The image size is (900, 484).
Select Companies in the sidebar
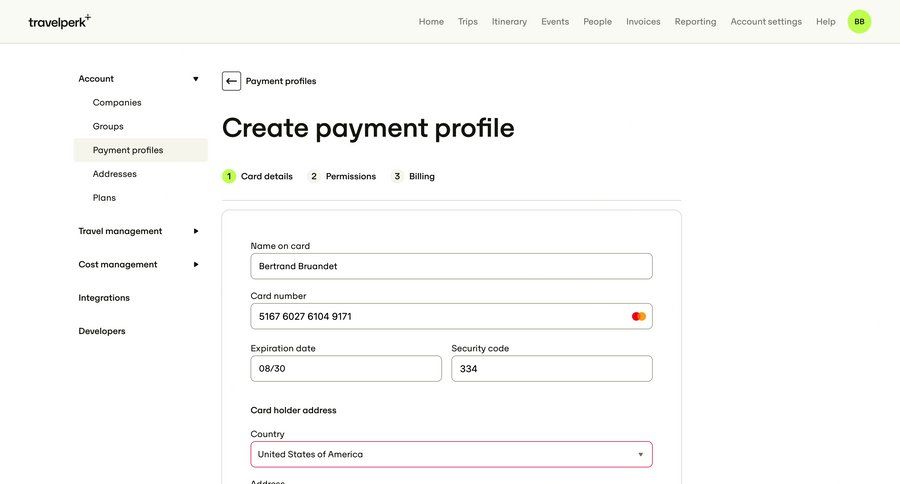pyautogui.click(x=117, y=102)
